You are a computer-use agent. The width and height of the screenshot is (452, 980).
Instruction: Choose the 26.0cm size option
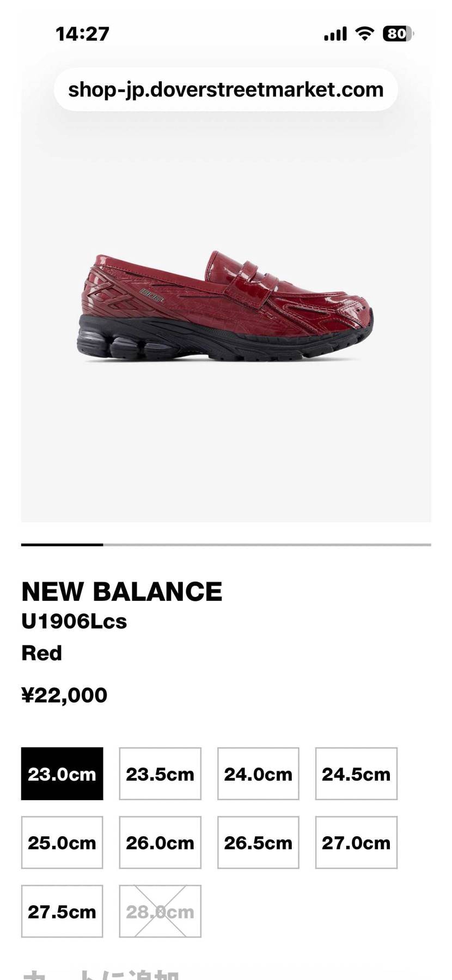160,842
